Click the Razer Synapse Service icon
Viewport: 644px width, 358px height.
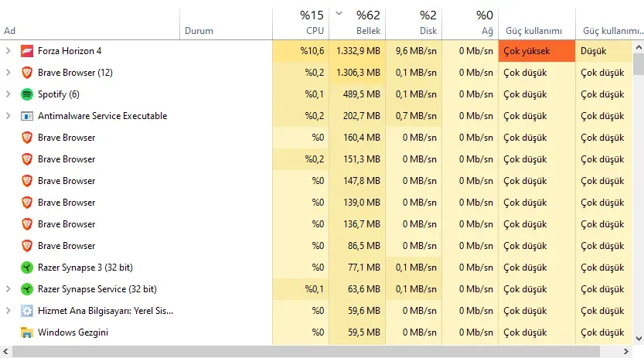point(27,289)
